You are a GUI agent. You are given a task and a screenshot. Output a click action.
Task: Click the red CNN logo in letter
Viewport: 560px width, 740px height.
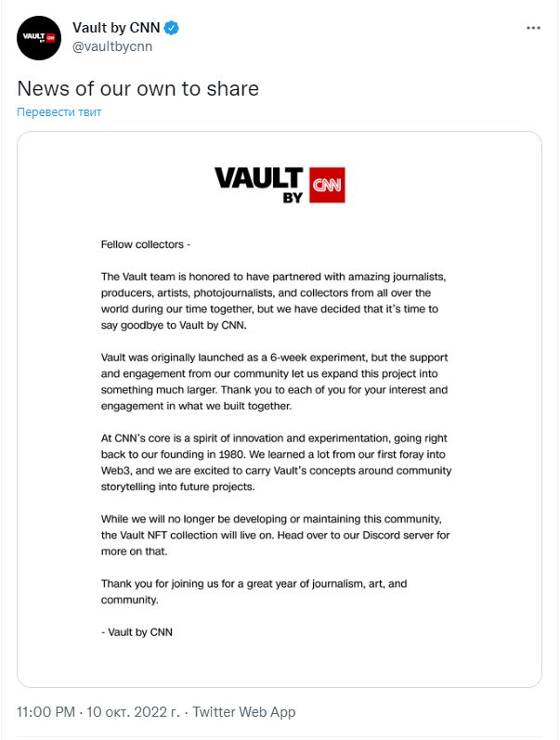(x=327, y=185)
